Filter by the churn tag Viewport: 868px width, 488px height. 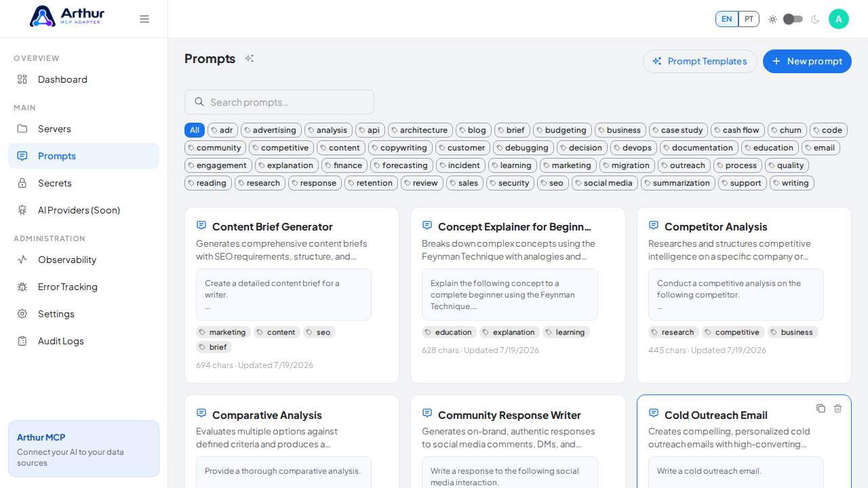(787, 130)
